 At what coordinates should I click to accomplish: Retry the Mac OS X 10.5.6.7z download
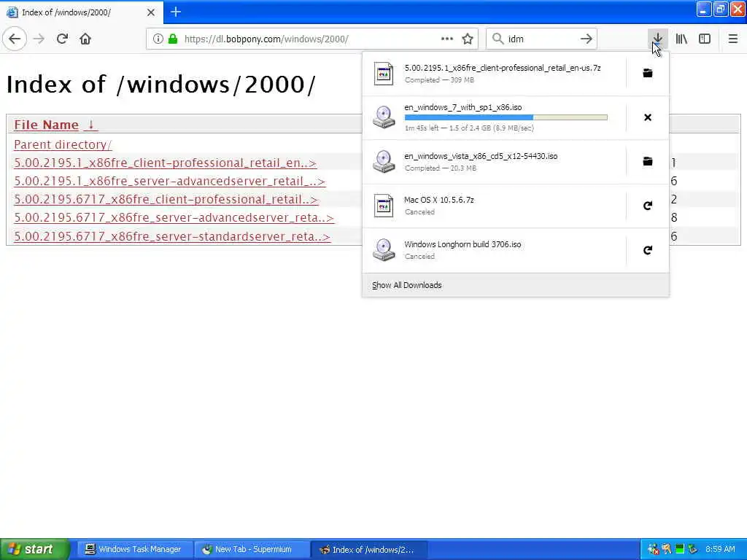click(x=648, y=206)
